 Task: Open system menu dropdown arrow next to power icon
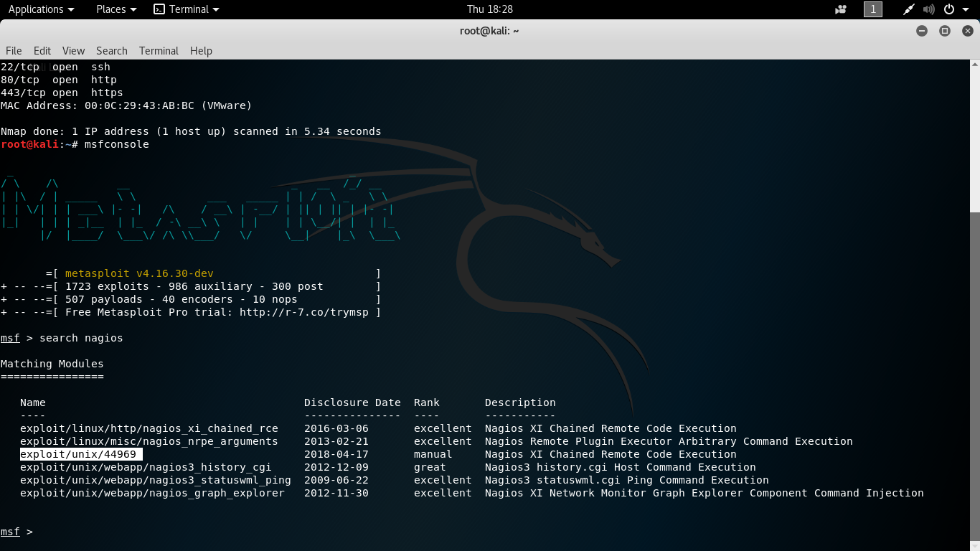point(965,9)
